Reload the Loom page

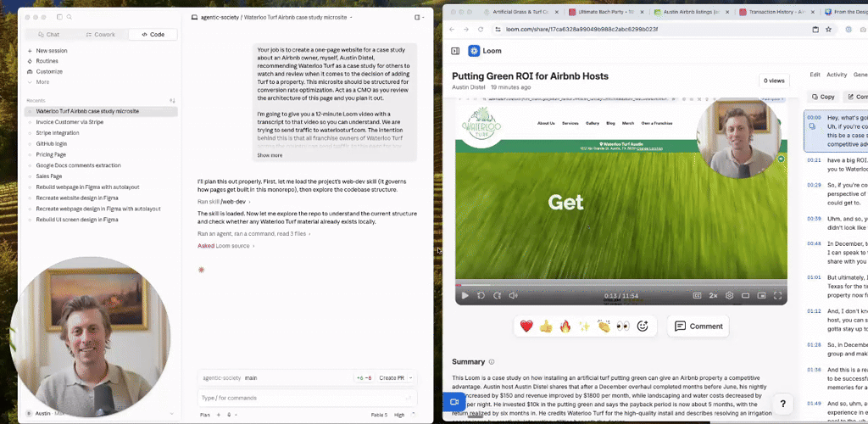click(x=481, y=30)
